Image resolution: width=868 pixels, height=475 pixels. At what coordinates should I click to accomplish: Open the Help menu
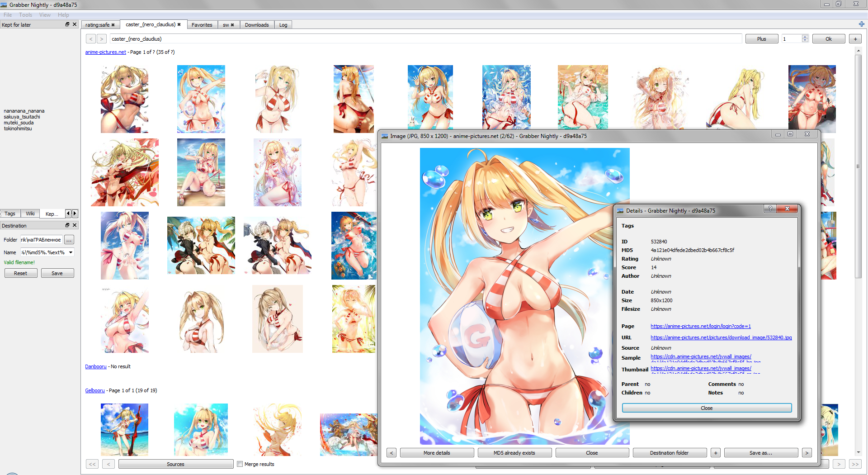(x=63, y=15)
